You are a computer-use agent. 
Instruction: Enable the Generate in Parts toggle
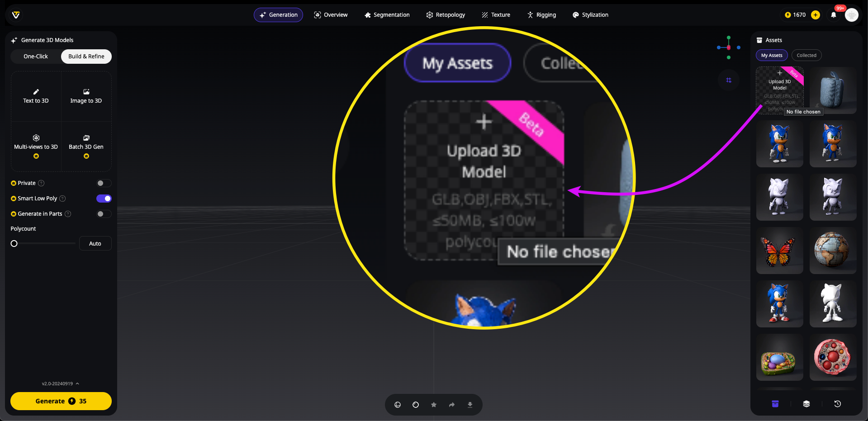click(x=104, y=214)
